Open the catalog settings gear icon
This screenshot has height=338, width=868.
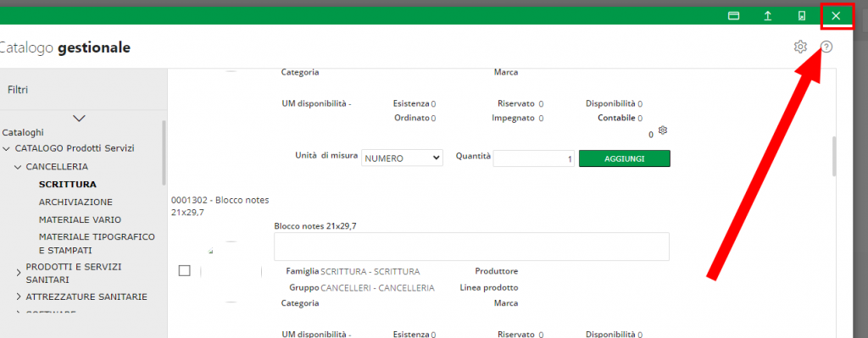[x=800, y=47]
